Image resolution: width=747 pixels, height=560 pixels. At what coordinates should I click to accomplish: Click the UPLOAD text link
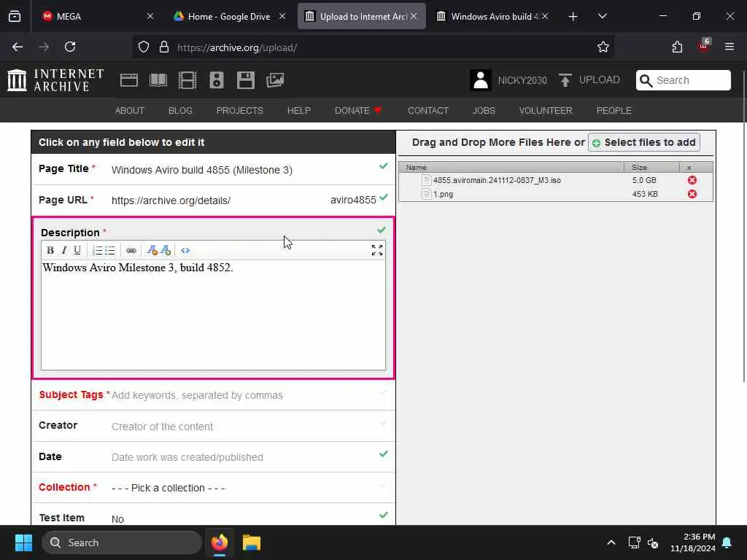tap(600, 80)
